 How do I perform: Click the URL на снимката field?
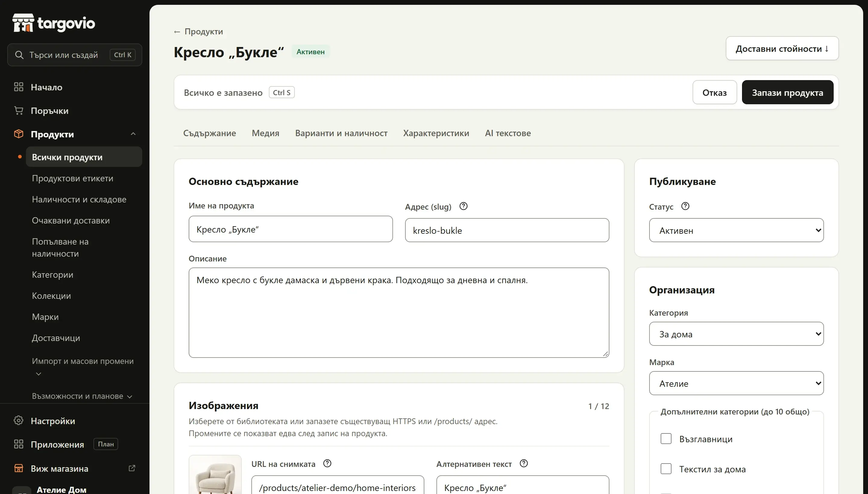(x=338, y=485)
